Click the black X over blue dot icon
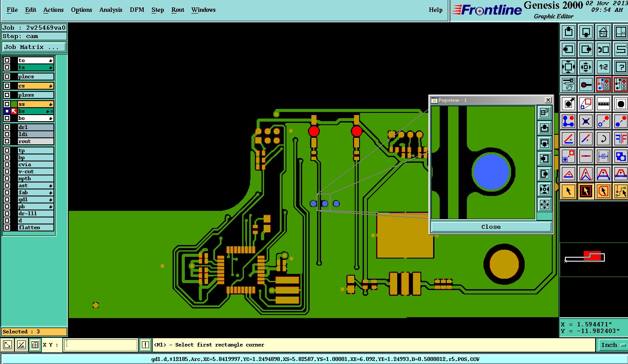 coord(586,121)
